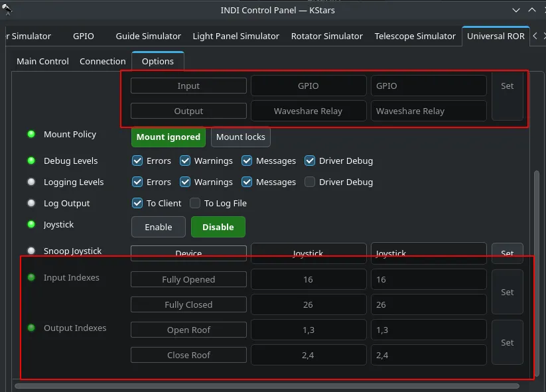546x392 pixels.
Task: Open the Light Panel Simulator tab
Action: pyautogui.click(x=236, y=36)
